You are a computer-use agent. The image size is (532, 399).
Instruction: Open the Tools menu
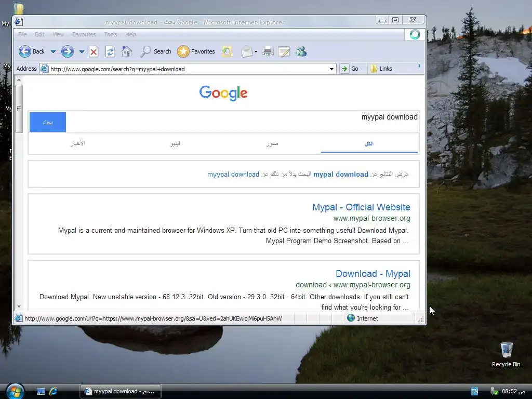110,34
